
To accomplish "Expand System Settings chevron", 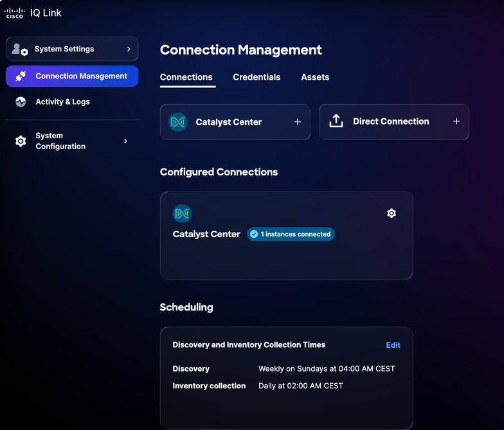I will (129, 49).
